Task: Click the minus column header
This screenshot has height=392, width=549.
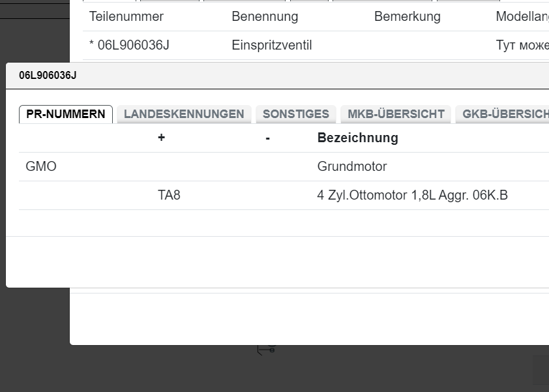Action: click(x=268, y=138)
